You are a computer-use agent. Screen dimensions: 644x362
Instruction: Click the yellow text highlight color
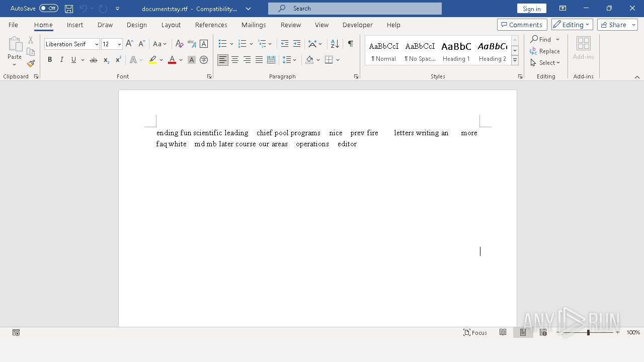[152, 60]
